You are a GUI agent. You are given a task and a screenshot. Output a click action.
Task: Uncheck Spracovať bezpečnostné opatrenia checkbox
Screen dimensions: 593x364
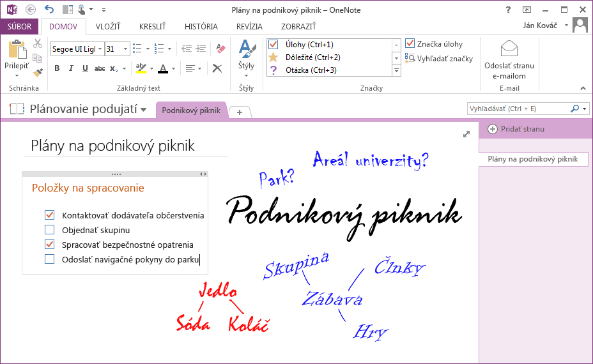50,245
